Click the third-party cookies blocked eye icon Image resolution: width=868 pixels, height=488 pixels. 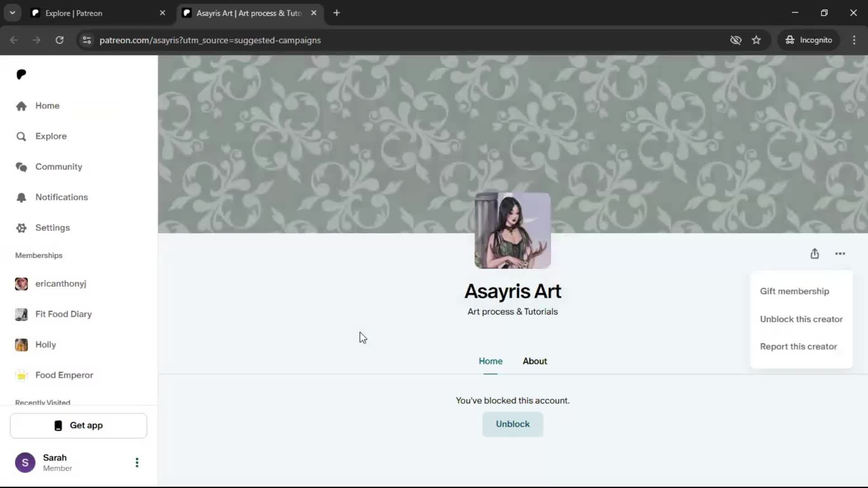click(x=736, y=40)
